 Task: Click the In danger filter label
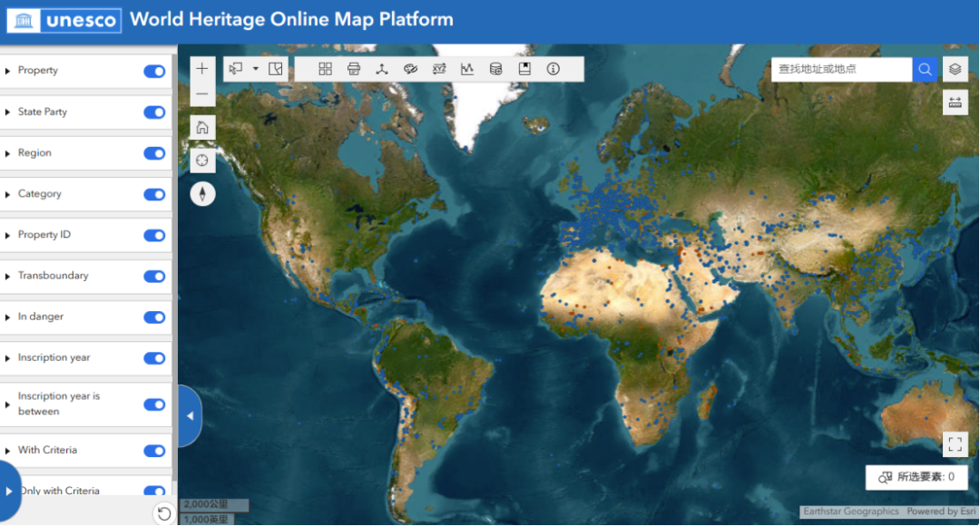[x=41, y=317]
